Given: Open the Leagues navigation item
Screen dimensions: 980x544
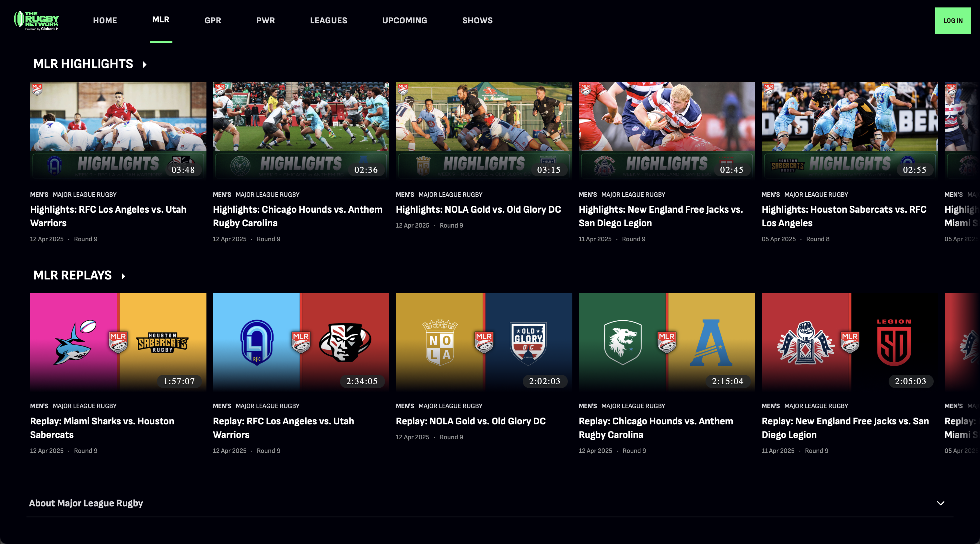Looking at the screenshot, I should pyautogui.click(x=328, y=20).
